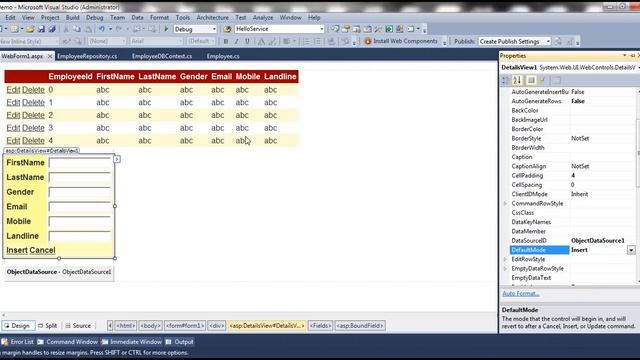The height and width of the screenshot is (360, 640).
Task: Click the Alphabetical sort icon in Properties
Action: click(x=517, y=80)
